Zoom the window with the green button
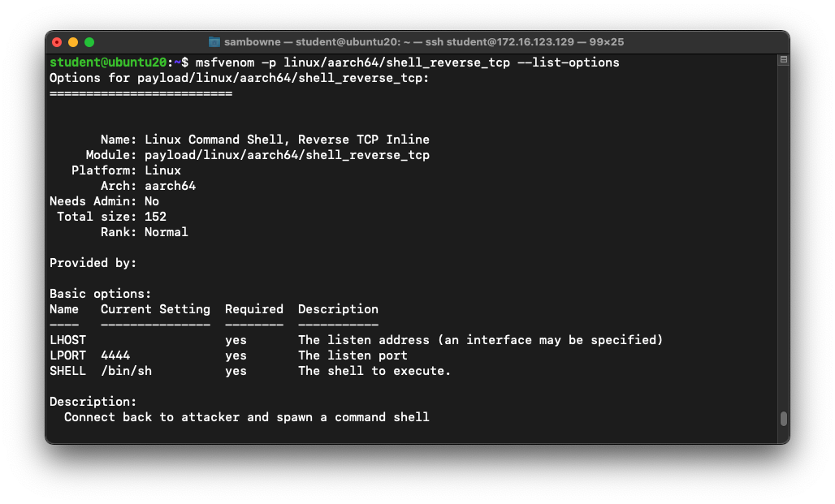The width and height of the screenshot is (835, 504). pos(89,42)
